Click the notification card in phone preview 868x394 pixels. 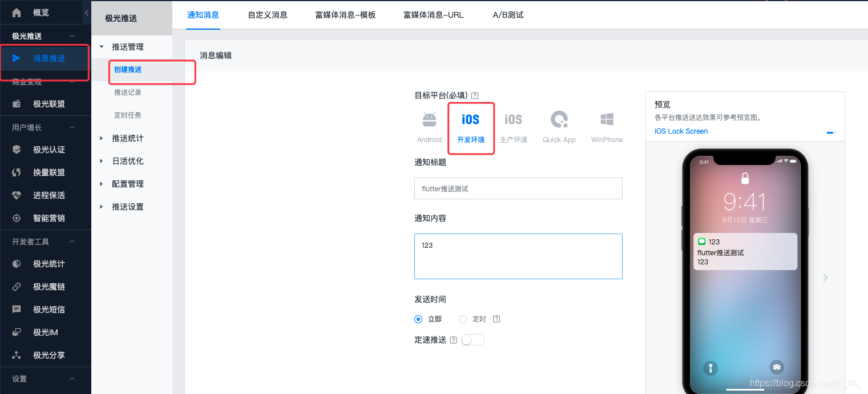click(x=745, y=251)
